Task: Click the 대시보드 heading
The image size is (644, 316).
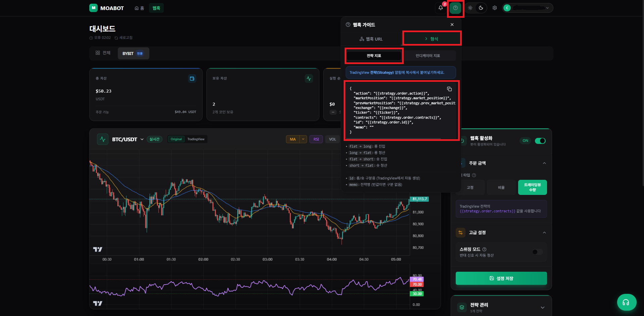Action: click(x=102, y=29)
